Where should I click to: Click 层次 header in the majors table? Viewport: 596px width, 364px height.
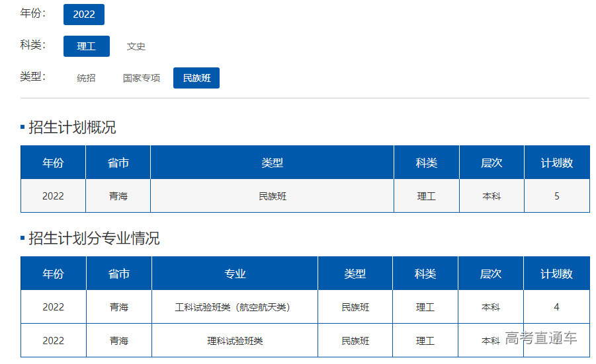pyautogui.click(x=490, y=273)
